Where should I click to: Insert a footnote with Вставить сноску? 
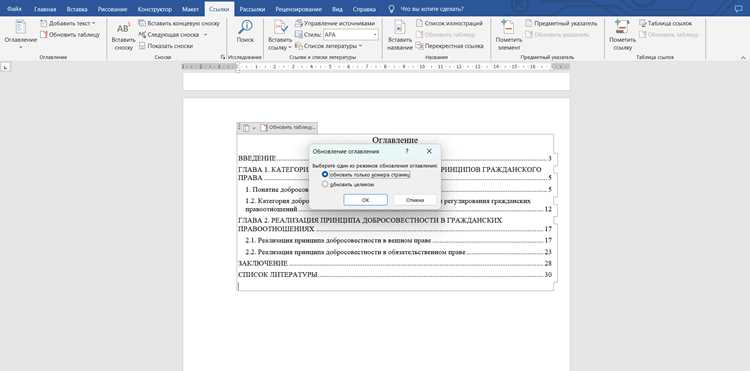pos(123,36)
